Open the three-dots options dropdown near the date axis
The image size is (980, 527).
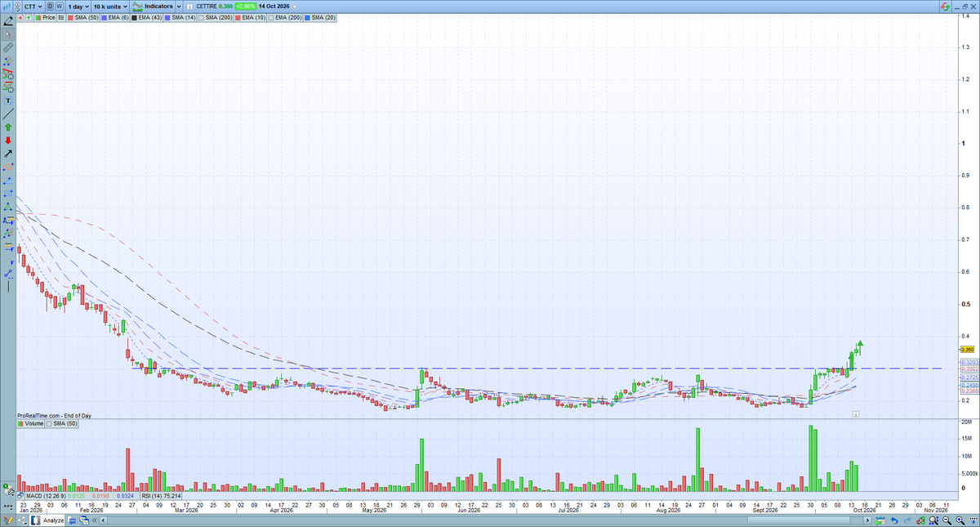point(10,508)
